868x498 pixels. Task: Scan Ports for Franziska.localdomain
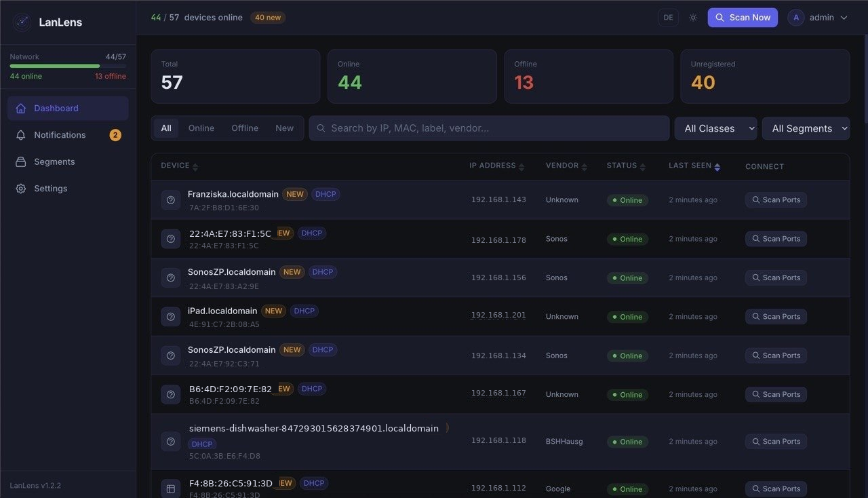tap(776, 200)
